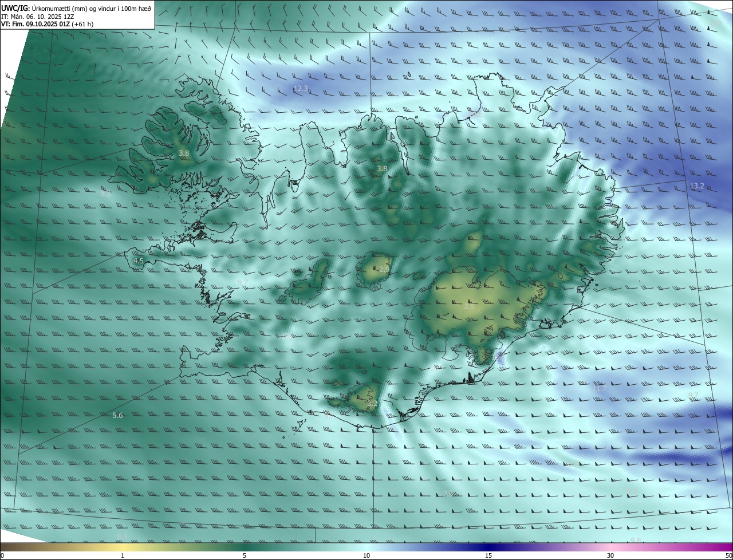Click the "50" tick on the colour scale
The width and height of the screenshot is (733, 560).
(728, 555)
